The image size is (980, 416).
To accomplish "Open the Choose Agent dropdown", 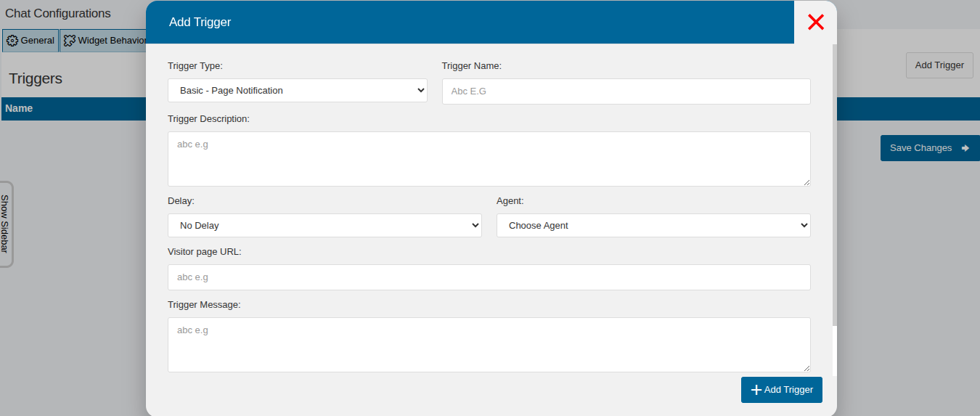I will tap(653, 225).
